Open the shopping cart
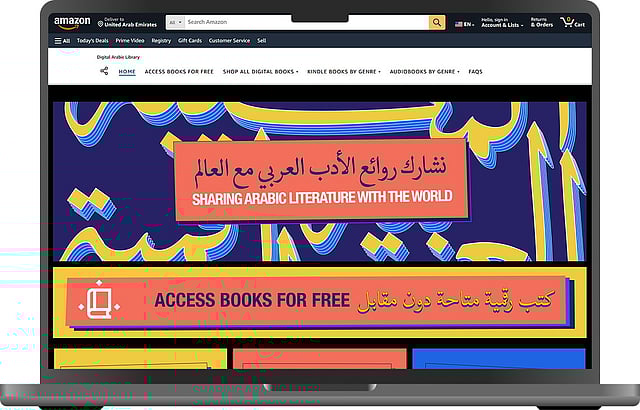This screenshot has height=410, width=640. click(572, 22)
